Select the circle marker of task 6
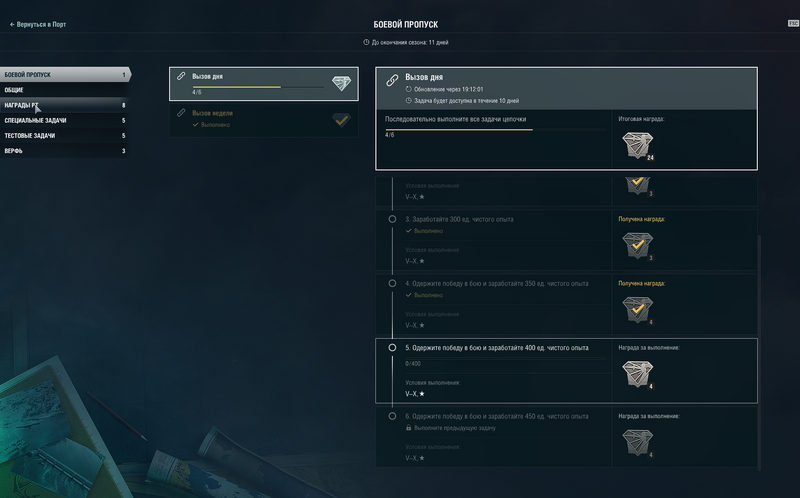The width and height of the screenshot is (800, 498). tap(392, 416)
